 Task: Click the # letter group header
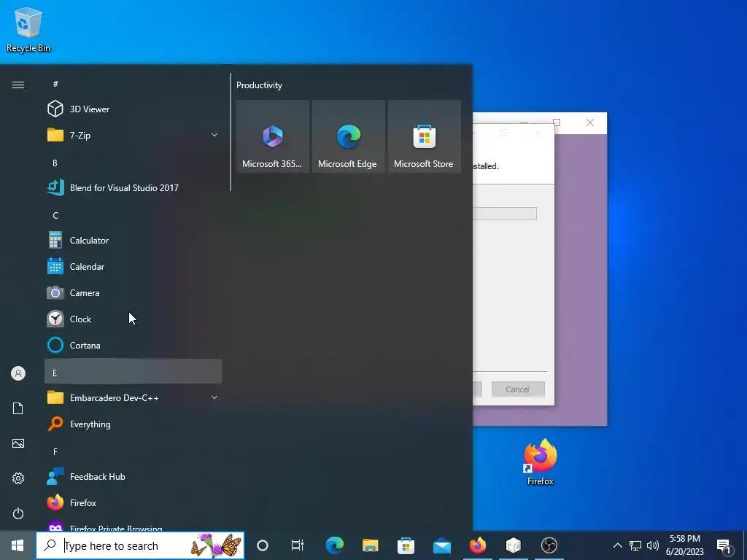tap(133, 84)
